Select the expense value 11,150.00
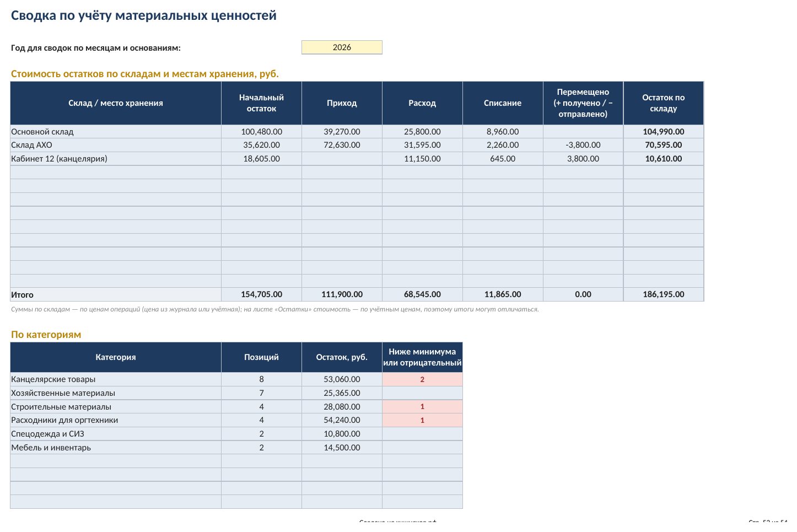 pos(422,159)
